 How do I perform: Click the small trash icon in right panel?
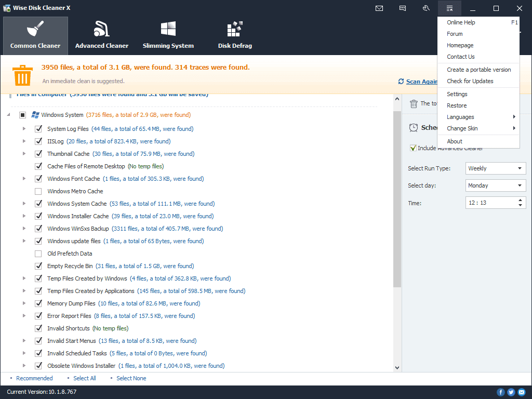414,104
